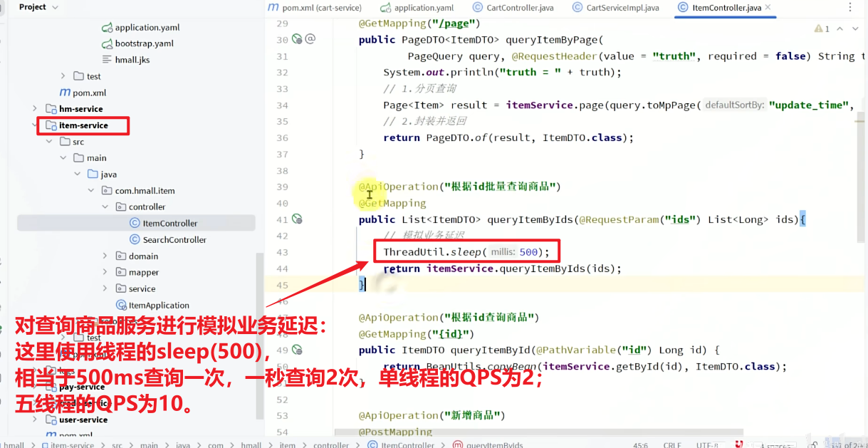The width and height of the screenshot is (868, 448).
Task: Click the bookmark gutter icon on line 49
Action: tap(297, 349)
